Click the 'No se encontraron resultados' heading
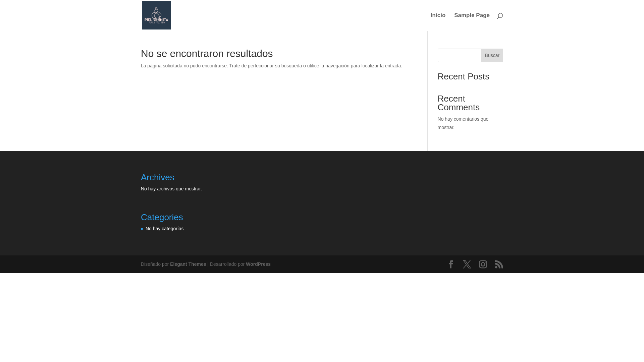644x362 pixels. point(207,54)
